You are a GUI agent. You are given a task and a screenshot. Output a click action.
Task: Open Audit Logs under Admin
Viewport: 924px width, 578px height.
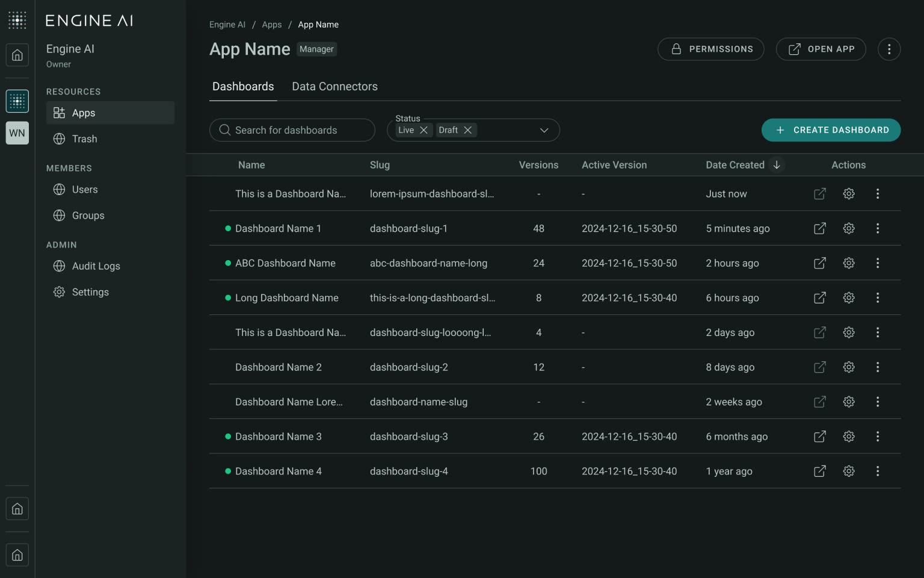[x=110, y=266]
